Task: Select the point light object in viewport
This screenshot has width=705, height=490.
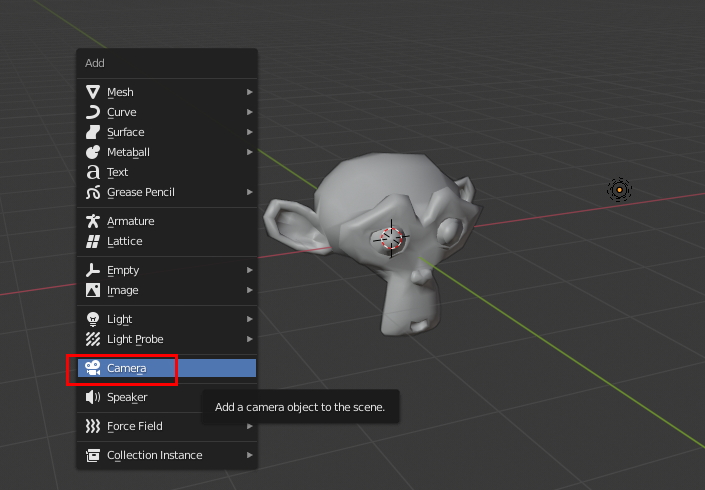Action: tap(619, 190)
